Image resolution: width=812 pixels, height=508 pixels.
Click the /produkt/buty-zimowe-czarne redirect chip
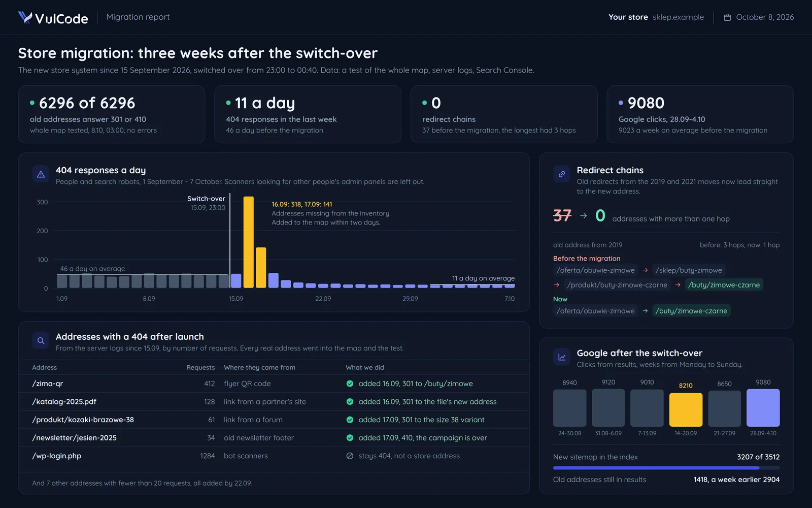pos(617,285)
